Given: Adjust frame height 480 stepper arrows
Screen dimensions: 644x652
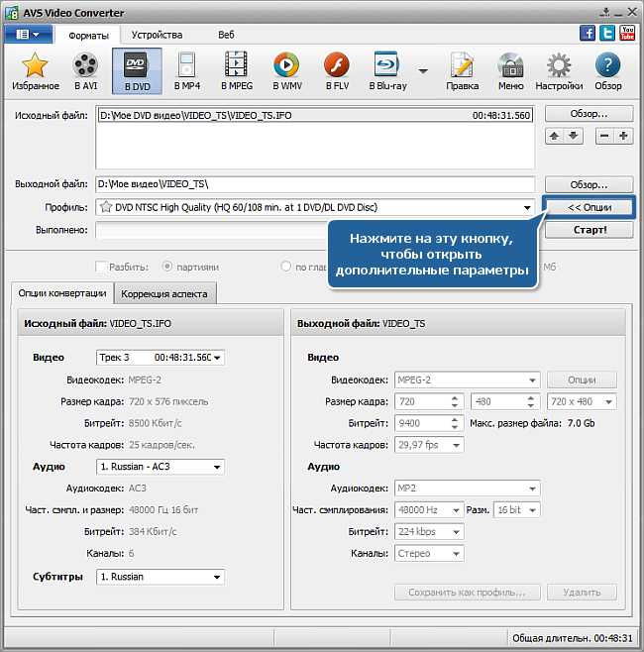Looking at the screenshot, I should (531, 401).
